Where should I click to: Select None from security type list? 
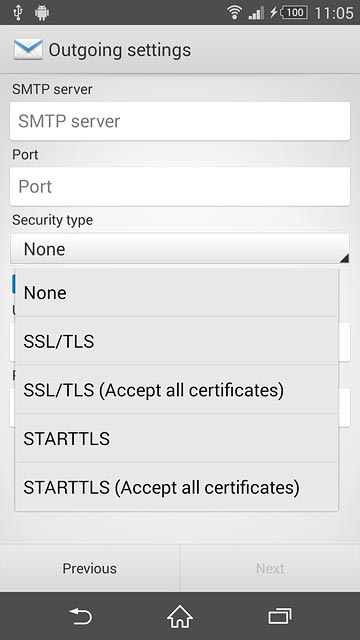(176, 293)
